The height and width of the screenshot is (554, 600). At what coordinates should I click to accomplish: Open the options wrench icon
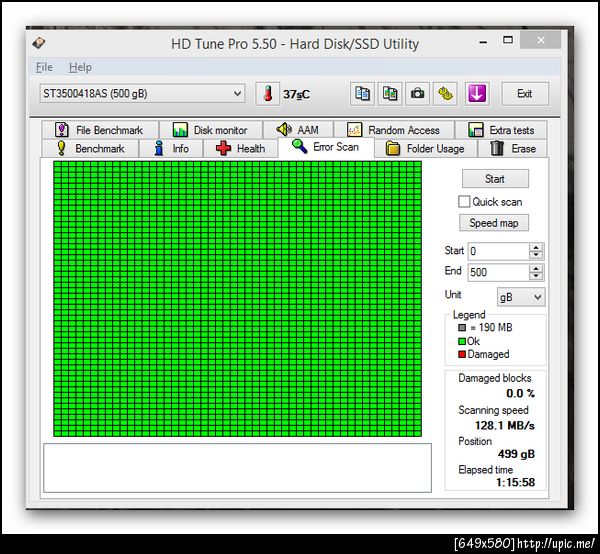pyautogui.click(x=445, y=94)
